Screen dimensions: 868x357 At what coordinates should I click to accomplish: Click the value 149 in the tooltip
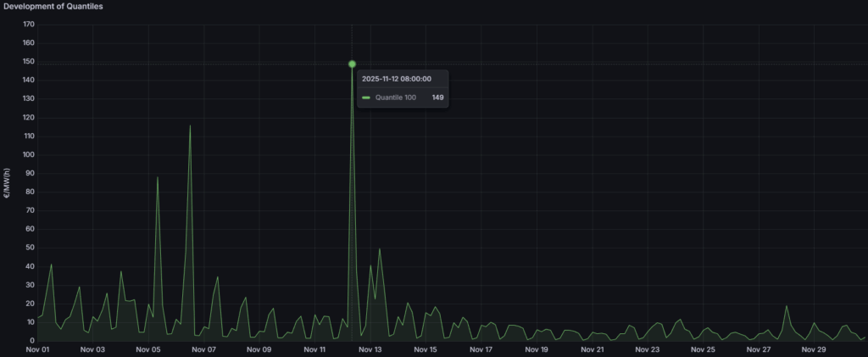coord(437,98)
